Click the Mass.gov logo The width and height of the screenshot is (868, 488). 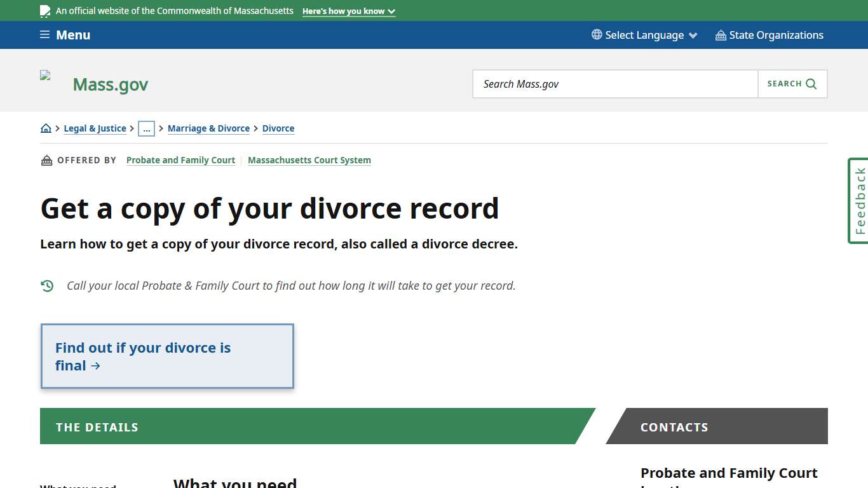[x=110, y=84]
